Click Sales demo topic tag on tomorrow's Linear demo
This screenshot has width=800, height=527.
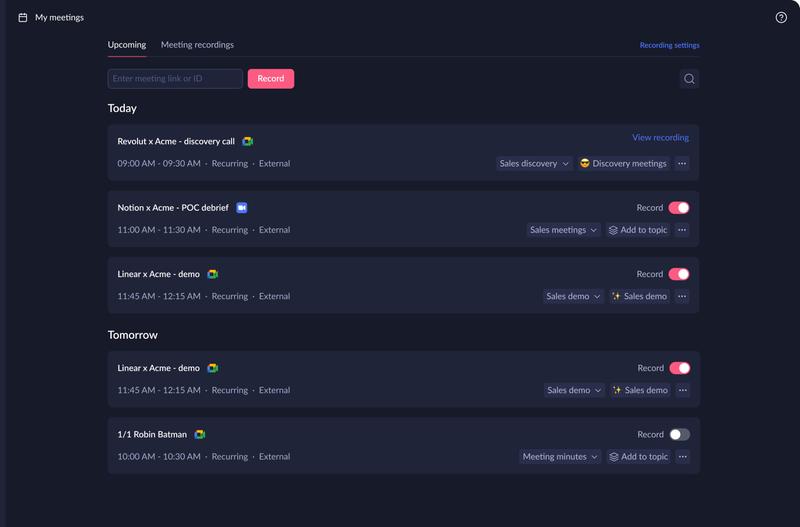[640, 390]
